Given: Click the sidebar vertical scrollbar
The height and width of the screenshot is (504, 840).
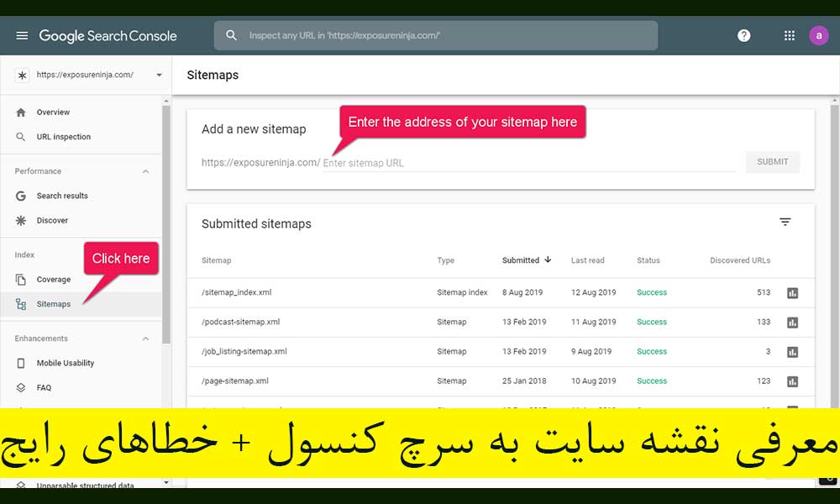Looking at the screenshot, I should click(166, 224).
